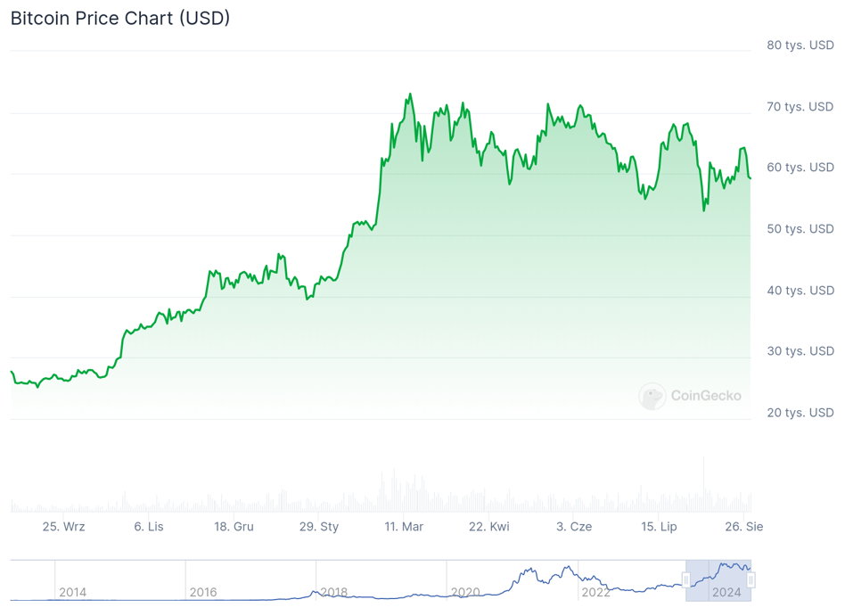Select the '25. Wrz' date label
Viewport: 845px width, 616px height.
tap(64, 527)
